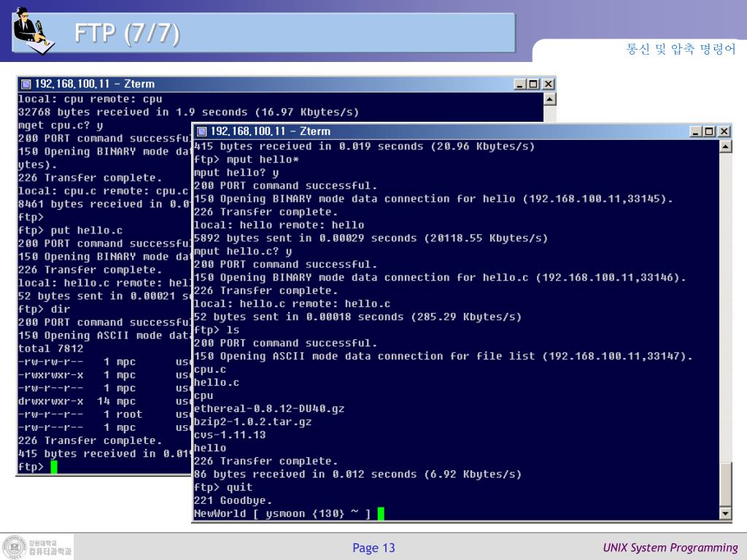Click '5892 bytes sent' line in front window

(371, 238)
